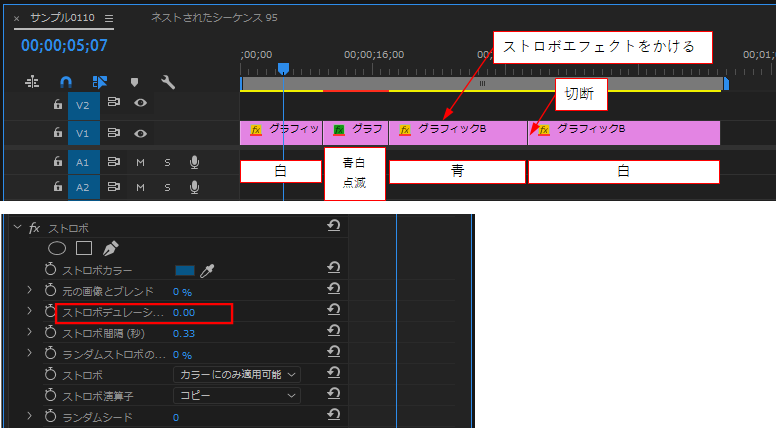Image resolution: width=776 pixels, height=428 pixels.
Task: Add a marker with marker icon
Action: [134, 82]
